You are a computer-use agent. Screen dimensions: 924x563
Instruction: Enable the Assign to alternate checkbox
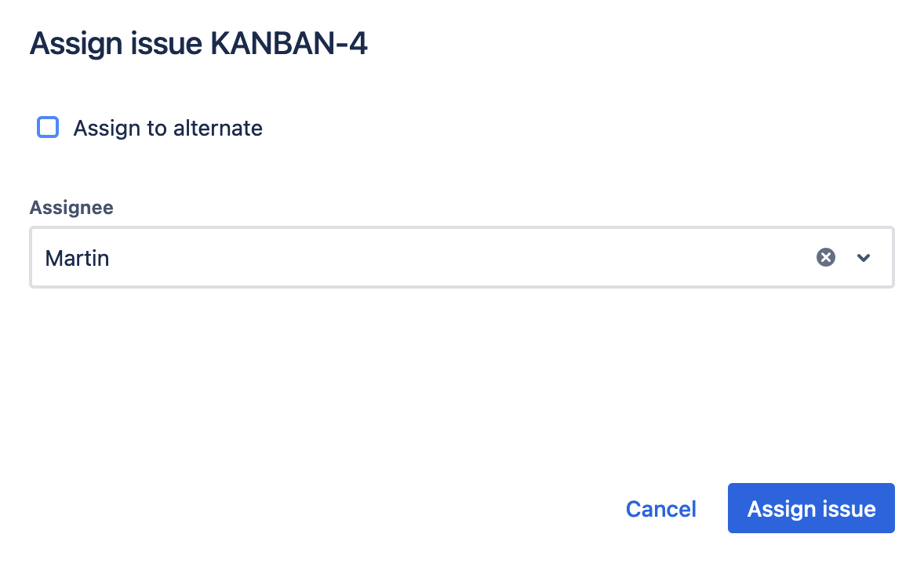(x=48, y=127)
